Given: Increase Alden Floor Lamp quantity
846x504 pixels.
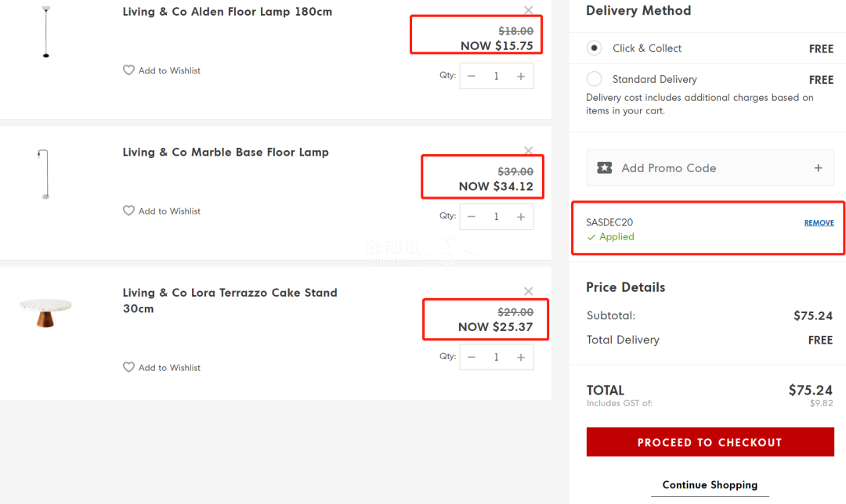Looking at the screenshot, I should pyautogui.click(x=521, y=76).
